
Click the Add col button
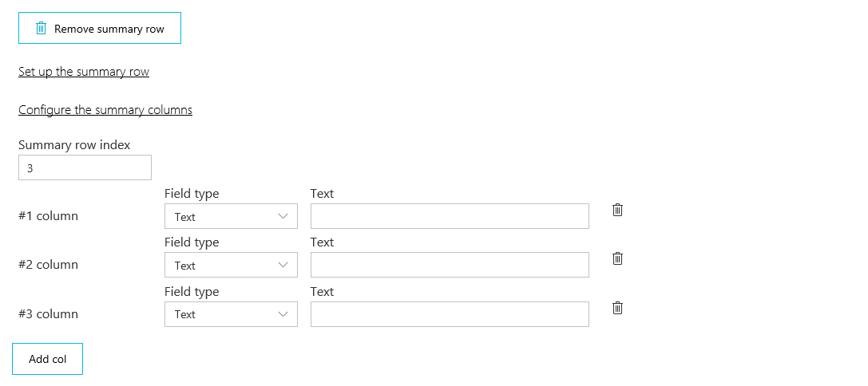pyautogui.click(x=48, y=359)
